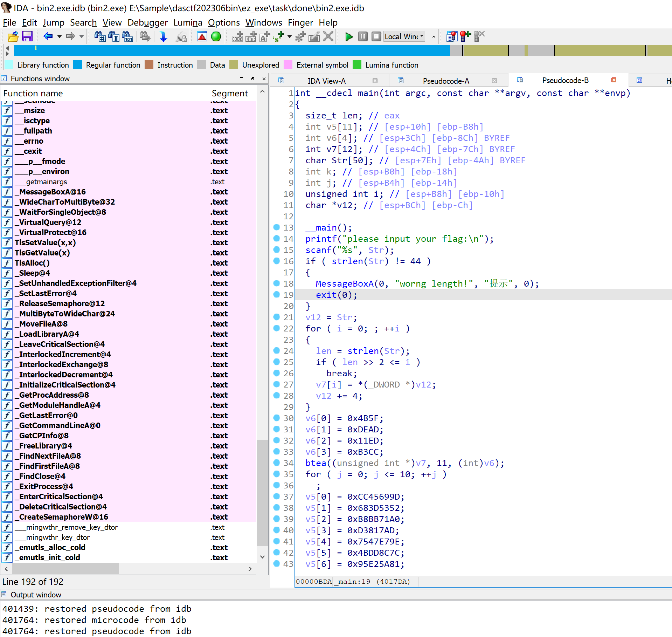Screen dimensions: 672x637
Task: Click the red warning triangle icon
Action: (x=202, y=36)
